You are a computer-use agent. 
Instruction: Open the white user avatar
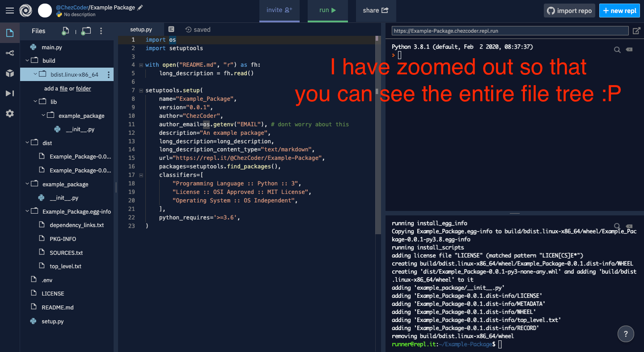[x=45, y=10]
